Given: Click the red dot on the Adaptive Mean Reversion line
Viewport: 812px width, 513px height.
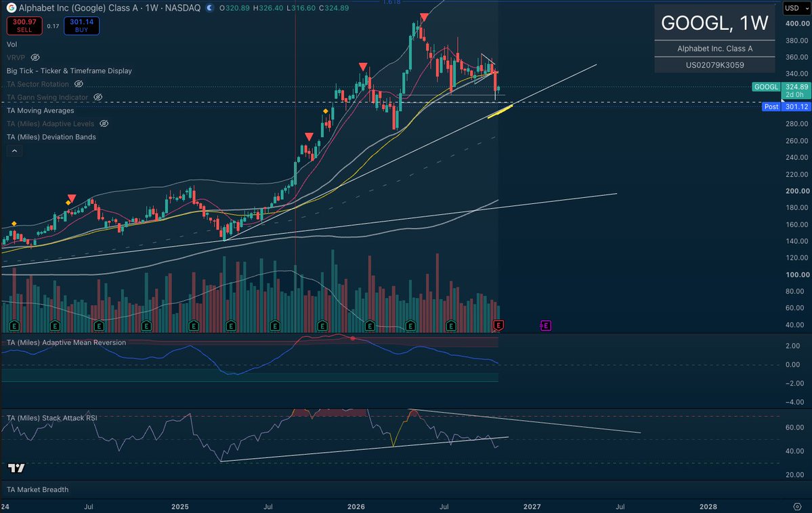Looking at the screenshot, I should tap(353, 338).
